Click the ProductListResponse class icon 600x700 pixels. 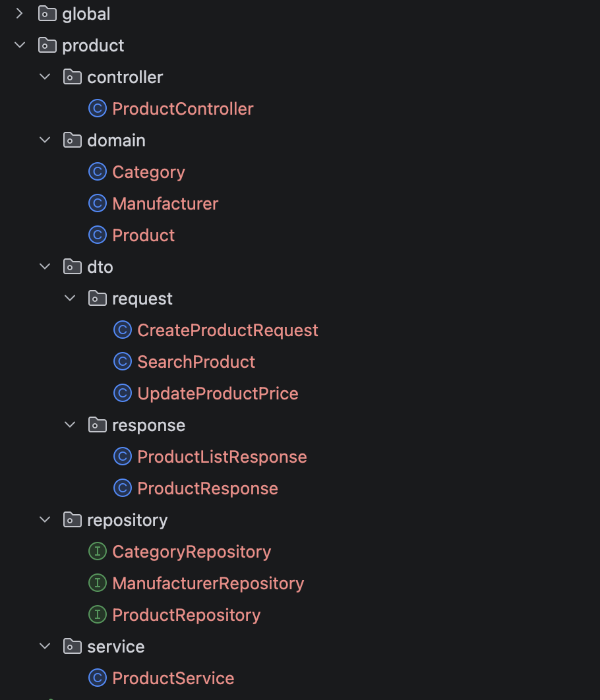pos(123,457)
